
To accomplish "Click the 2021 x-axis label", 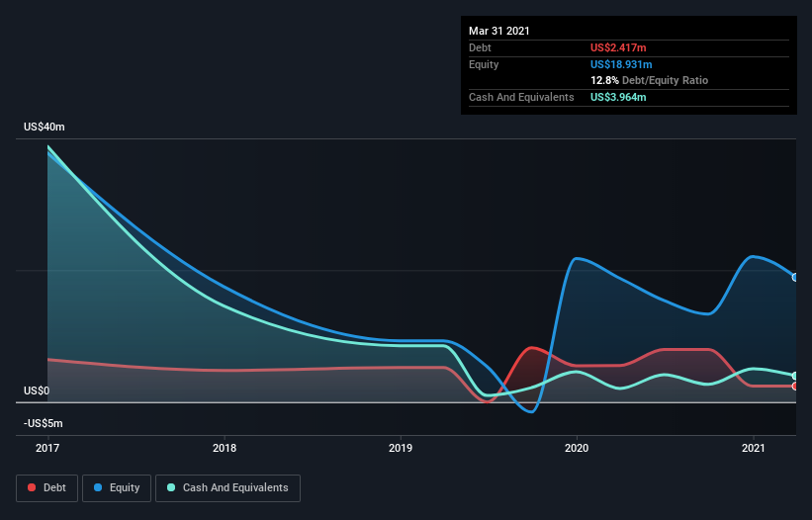I will [x=753, y=448].
